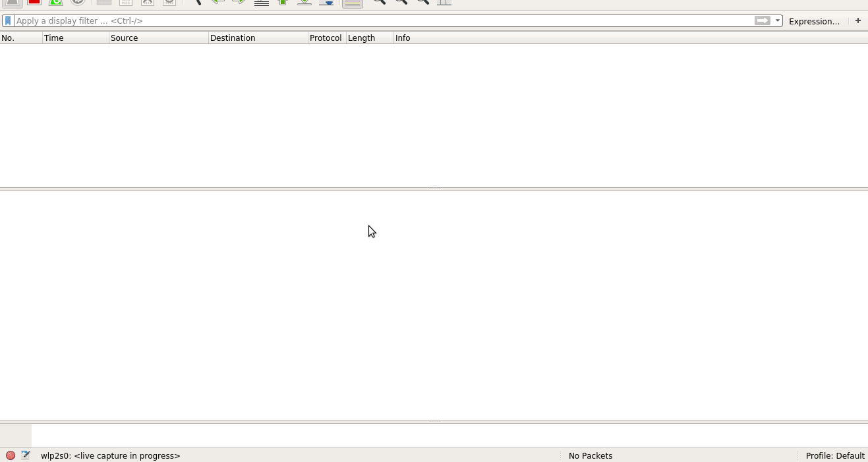Open expert info via red circle icon
868x462 pixels.
11,455
